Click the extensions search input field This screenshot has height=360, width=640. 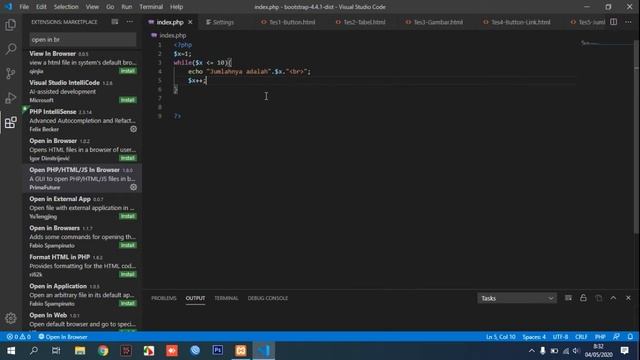coord(83,40)
